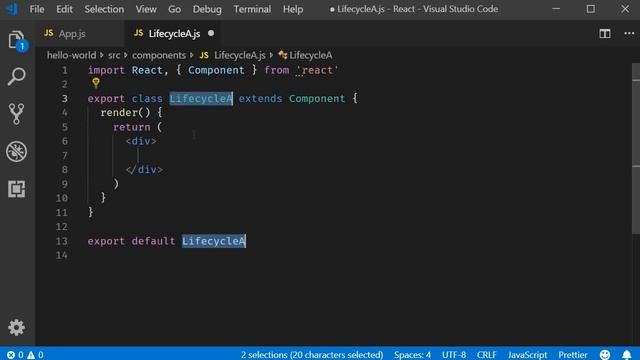Click 'return' keyword on line 5
This screenshot has height=360, width=640.
pyautogui.click(x=131, y=127)
